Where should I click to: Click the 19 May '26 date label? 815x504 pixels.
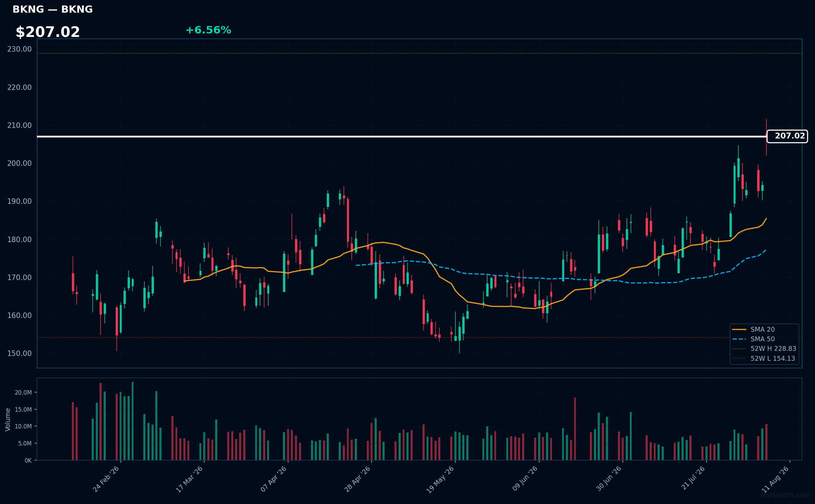(440, 479)
